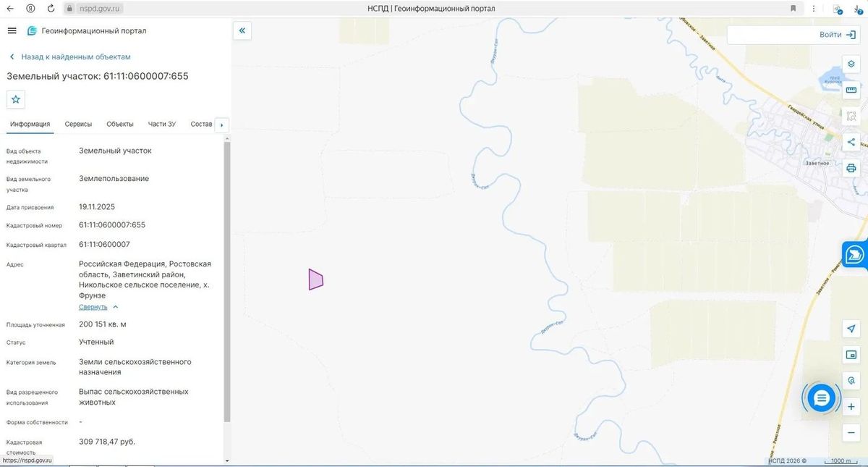Image resolution: width=868 pixels, height=467 pixels.
Task: Collapse the address with the Свернуть link
Action: (x=98, y=307)
